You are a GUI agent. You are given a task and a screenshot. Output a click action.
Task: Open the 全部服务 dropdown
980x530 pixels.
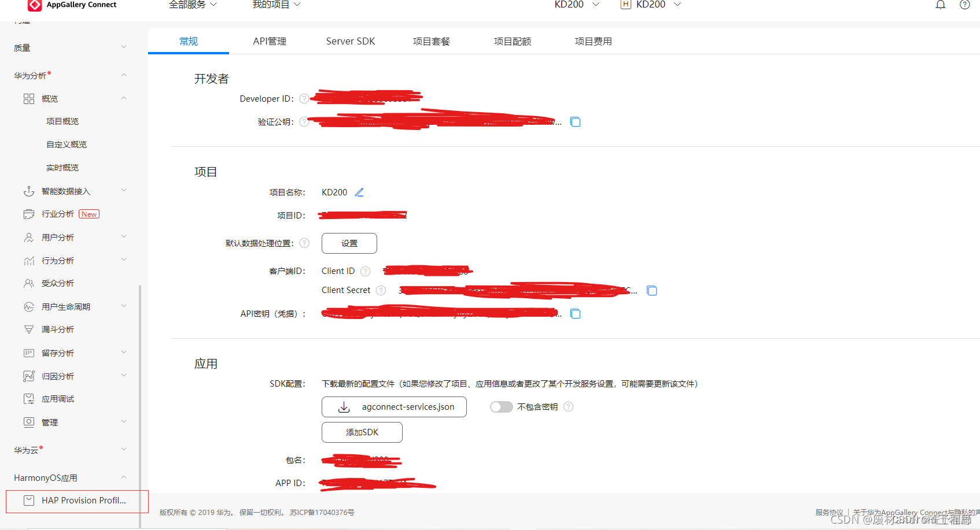click(x=193, y=5)
